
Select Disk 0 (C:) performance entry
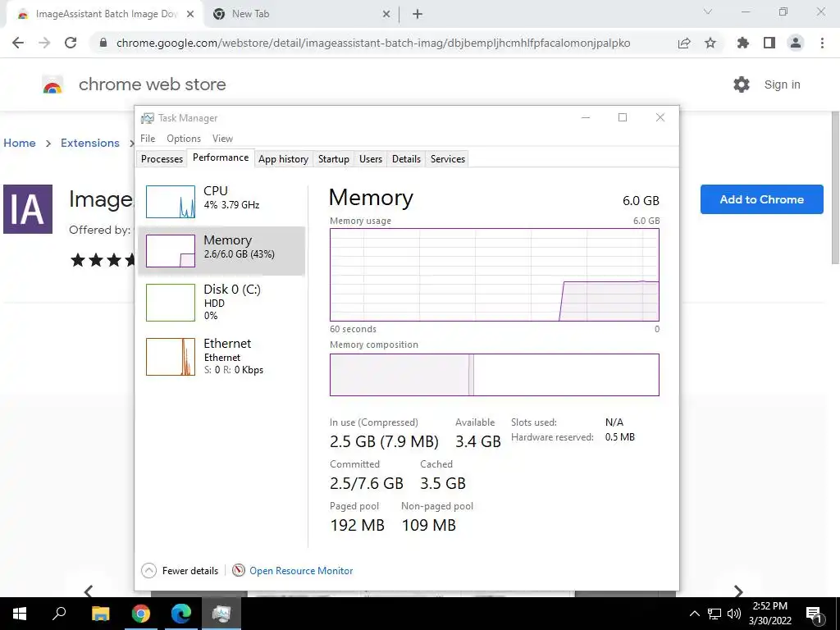(221, 303)
